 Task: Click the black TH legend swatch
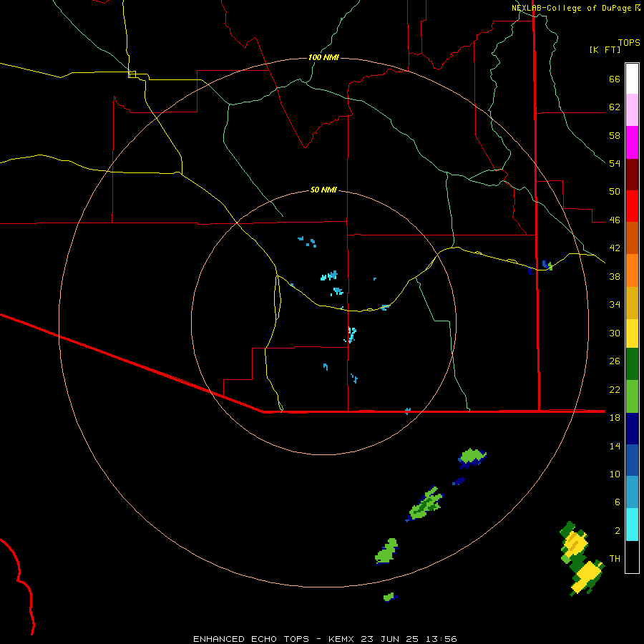pos(632,557)
